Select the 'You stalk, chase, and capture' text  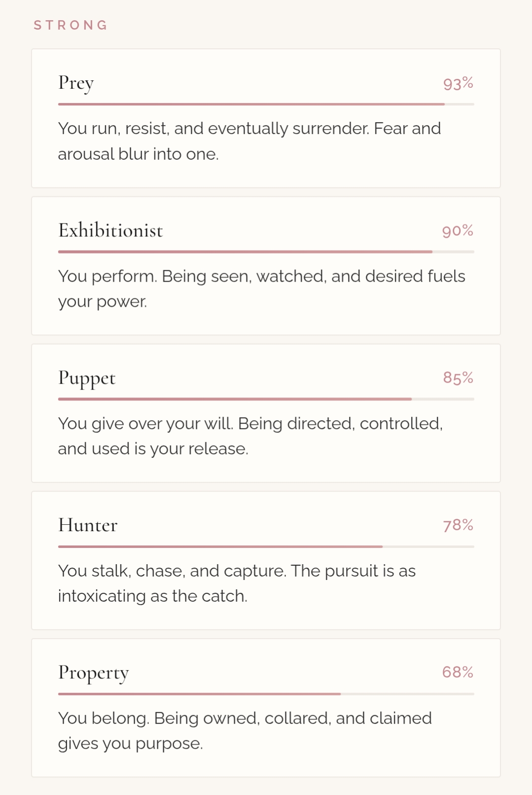coord(237,583)
